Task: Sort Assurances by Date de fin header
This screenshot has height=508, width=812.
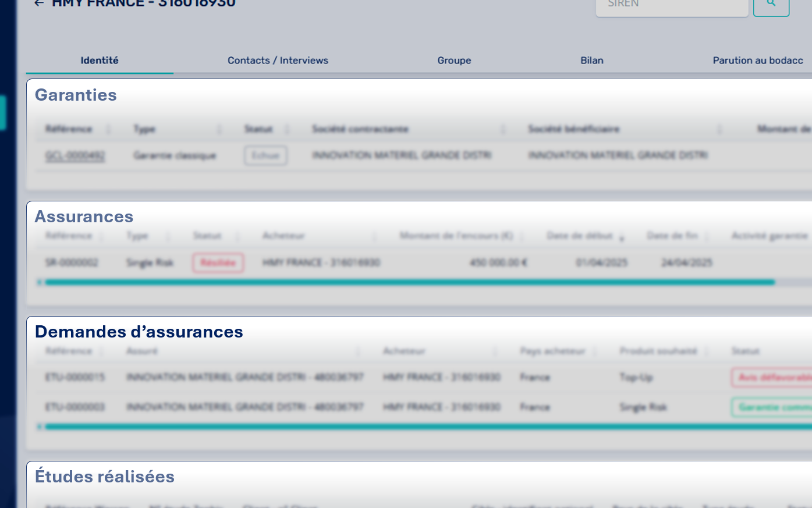Action: click(x=672, y=236)
